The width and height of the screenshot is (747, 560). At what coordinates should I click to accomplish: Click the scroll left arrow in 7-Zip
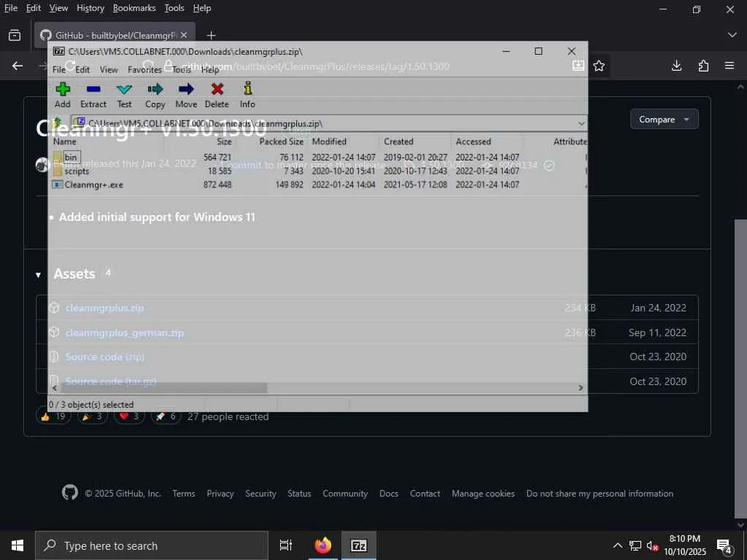[54, 388]
